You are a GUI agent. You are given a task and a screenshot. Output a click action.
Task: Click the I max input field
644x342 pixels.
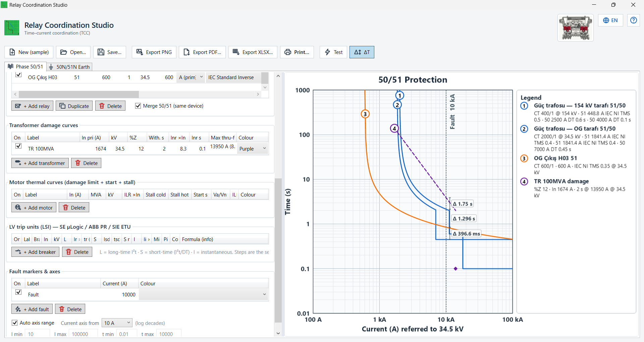(83, 334)
